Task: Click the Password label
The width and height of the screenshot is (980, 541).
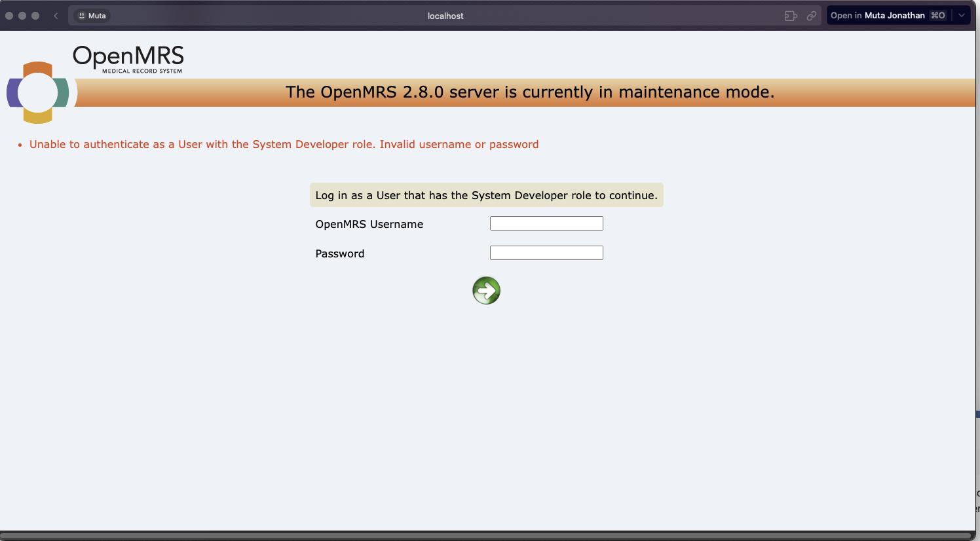Action: (340, 253)
